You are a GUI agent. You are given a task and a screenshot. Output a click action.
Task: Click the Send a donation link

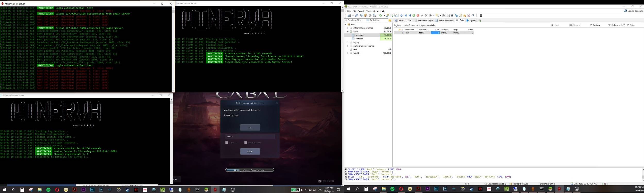click(634, 11)
